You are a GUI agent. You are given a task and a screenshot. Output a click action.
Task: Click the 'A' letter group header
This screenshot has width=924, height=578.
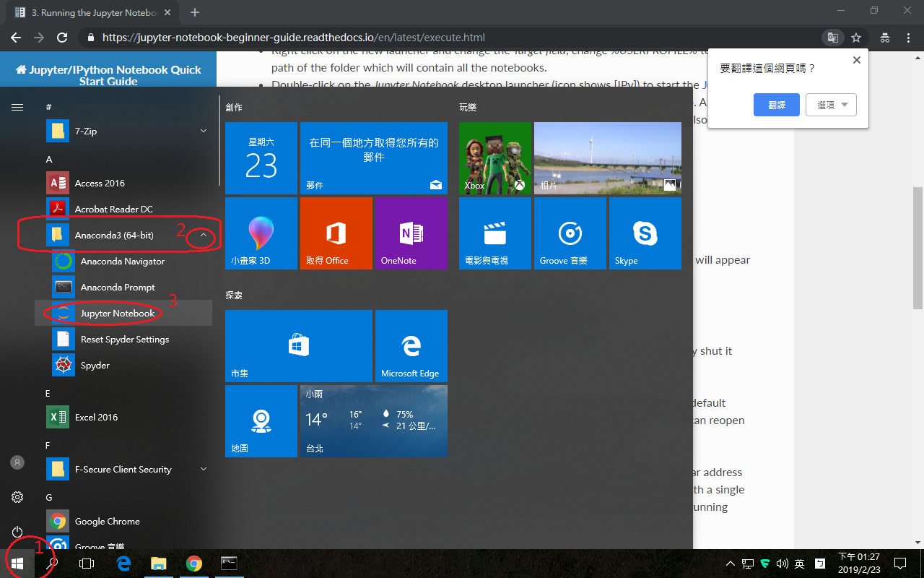pyautogui.click(x=49, y=159)
